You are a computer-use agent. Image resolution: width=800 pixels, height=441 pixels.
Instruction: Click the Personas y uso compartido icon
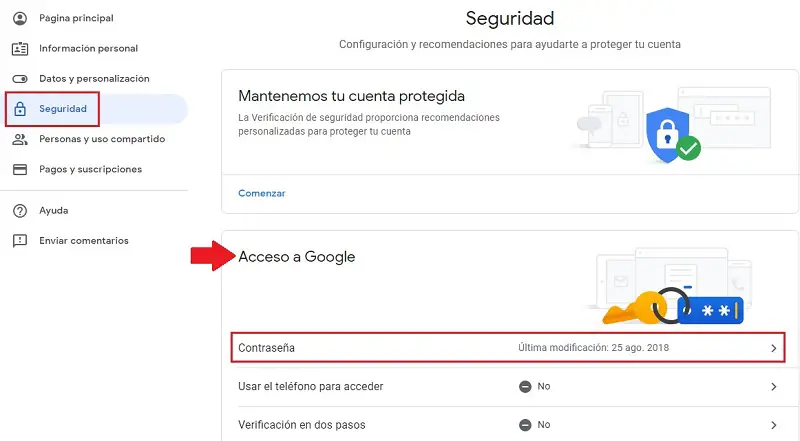[x=19, y=139]
